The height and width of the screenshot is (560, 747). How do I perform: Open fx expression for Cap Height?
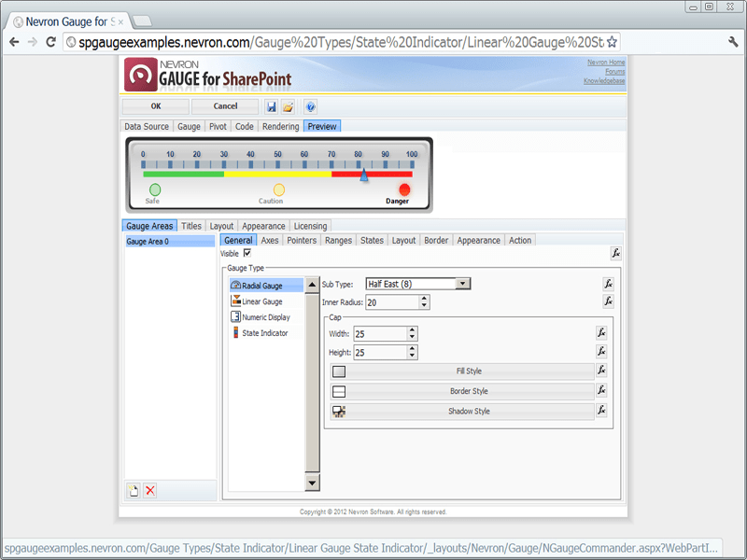click(601, 352)
